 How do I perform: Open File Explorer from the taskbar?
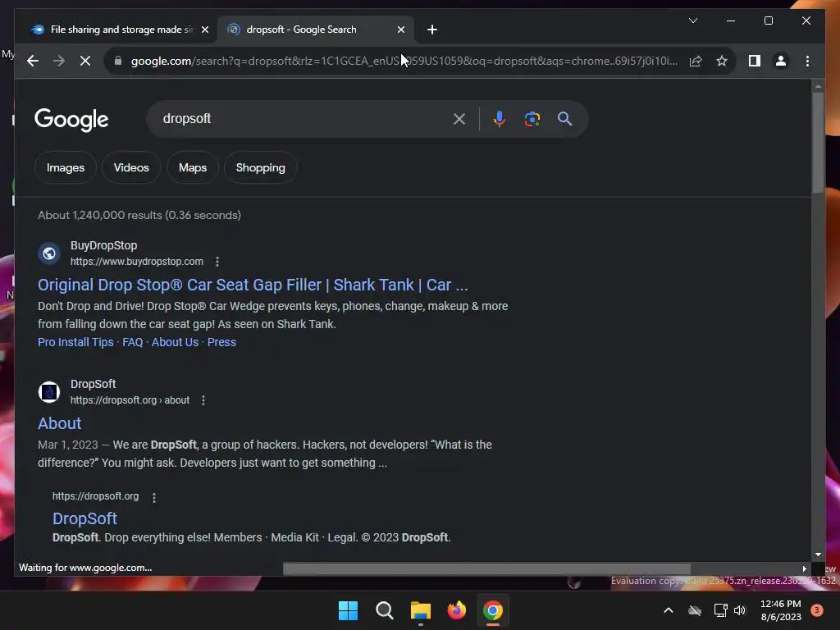421,610
